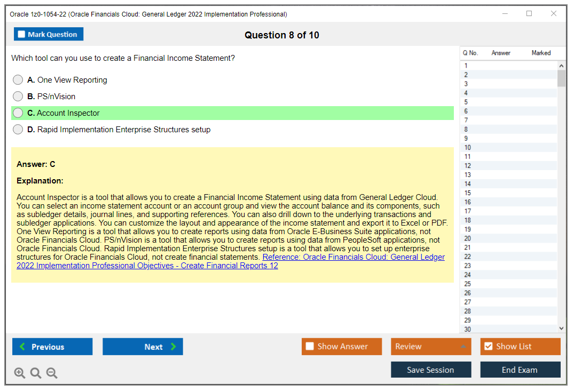The height and width of the screenshot is (392, 574).
Task: Select option D Rapid Implementation setup
Action: click(18, 130)
